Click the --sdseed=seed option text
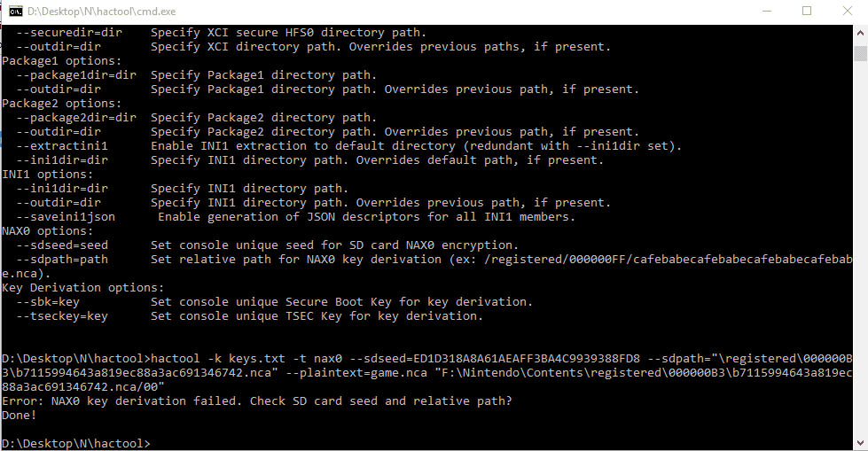 click(x=62, y=245)
